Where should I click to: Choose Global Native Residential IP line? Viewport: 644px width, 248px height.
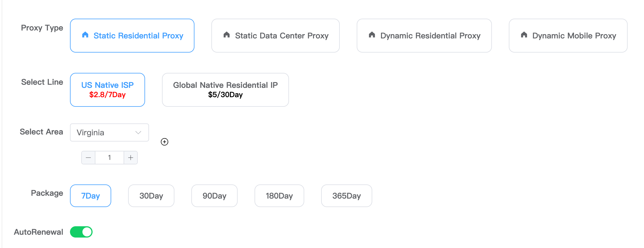tap(225, 90)
